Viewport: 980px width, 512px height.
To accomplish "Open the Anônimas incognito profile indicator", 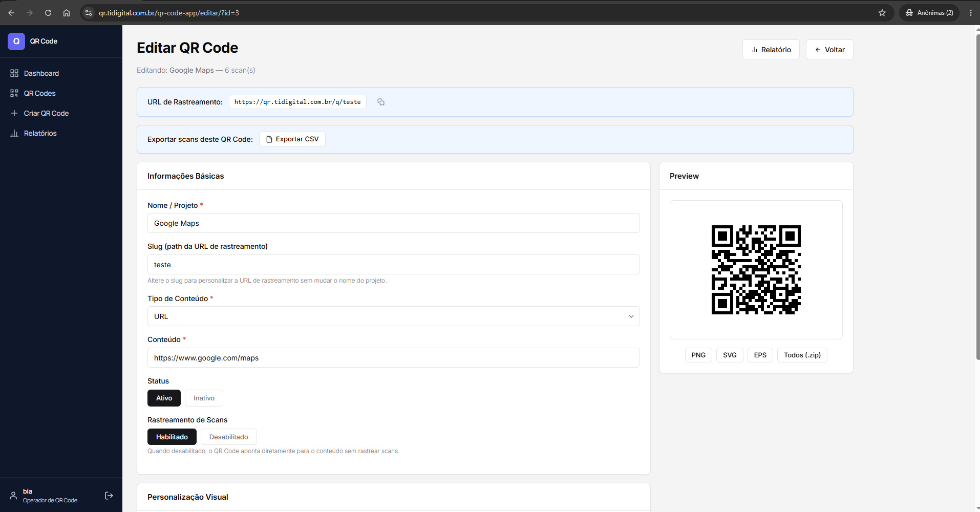I will pos(929,13).
